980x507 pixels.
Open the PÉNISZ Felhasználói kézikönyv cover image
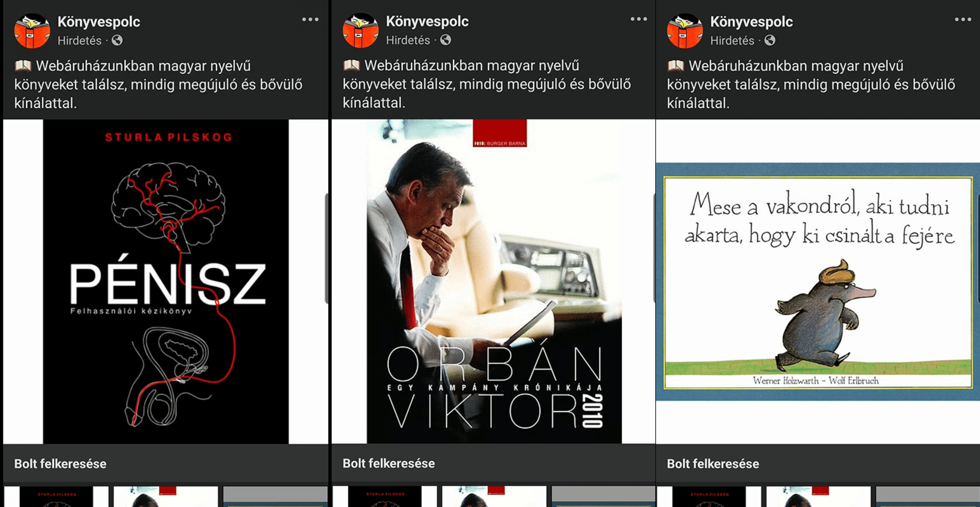point(166,282)
